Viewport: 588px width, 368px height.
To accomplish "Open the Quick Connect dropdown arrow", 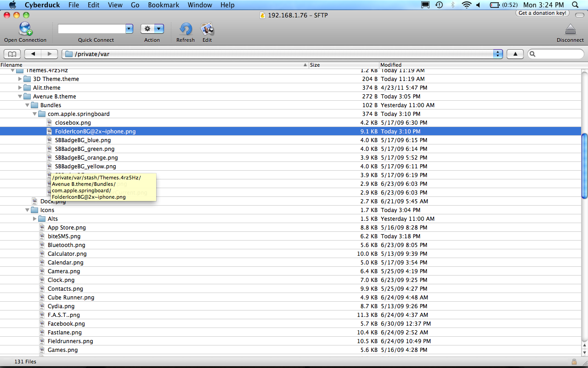I will tap(129, 29).
